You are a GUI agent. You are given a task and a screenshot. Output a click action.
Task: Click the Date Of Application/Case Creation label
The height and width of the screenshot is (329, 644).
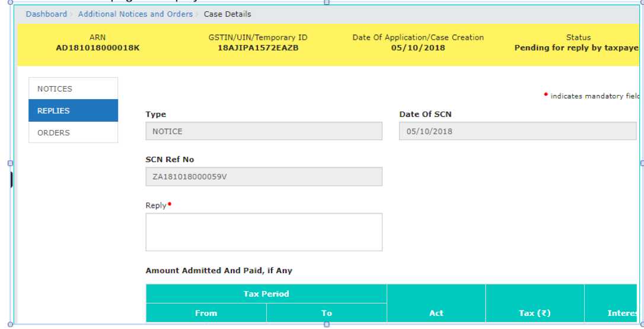coord(418,37)
